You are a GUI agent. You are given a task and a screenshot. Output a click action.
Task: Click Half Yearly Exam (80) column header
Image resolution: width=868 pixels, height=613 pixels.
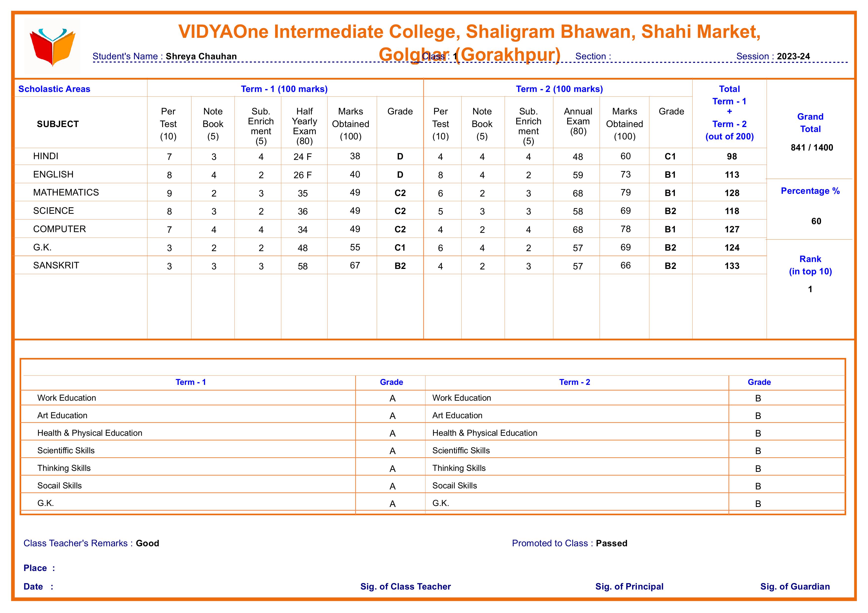[x=304, y=126]
